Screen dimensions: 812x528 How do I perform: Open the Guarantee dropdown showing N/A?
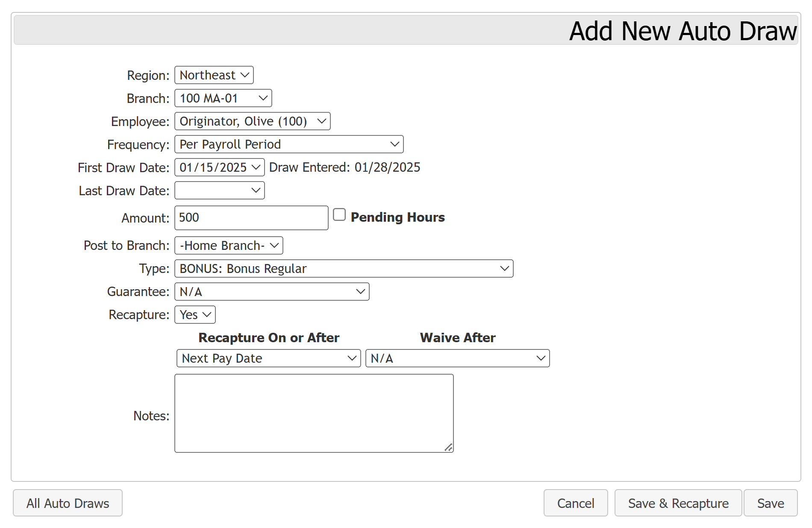(x=272, y=292)
